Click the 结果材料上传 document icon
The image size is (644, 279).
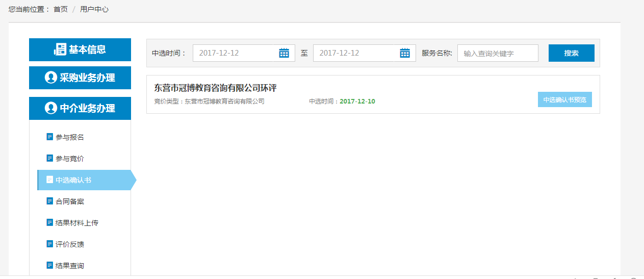pos(49,222)
